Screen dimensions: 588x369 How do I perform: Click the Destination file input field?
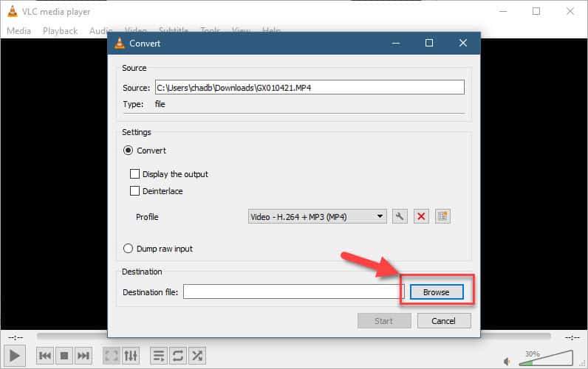[x=292, y=292]
